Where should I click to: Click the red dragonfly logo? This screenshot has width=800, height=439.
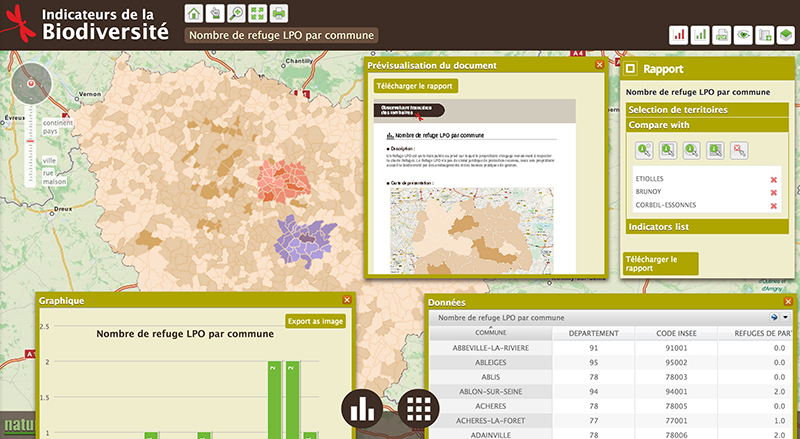coord(19,23)
